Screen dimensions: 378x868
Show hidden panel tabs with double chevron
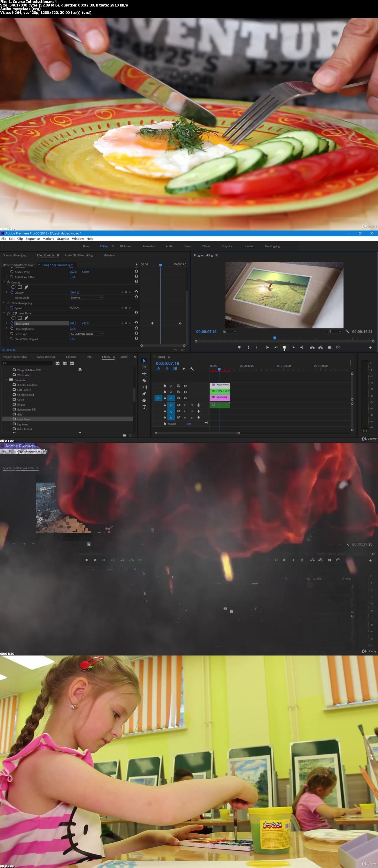135,357
